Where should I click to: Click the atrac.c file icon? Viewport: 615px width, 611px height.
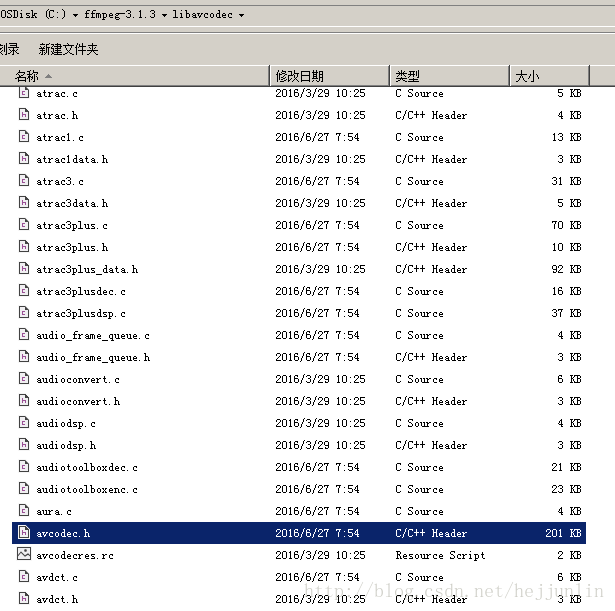(x=24, y=93)
